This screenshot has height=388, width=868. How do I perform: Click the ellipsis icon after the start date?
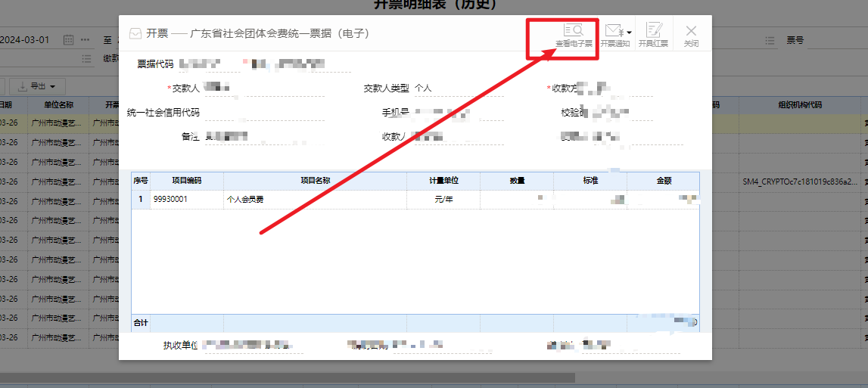coord(86,39)
